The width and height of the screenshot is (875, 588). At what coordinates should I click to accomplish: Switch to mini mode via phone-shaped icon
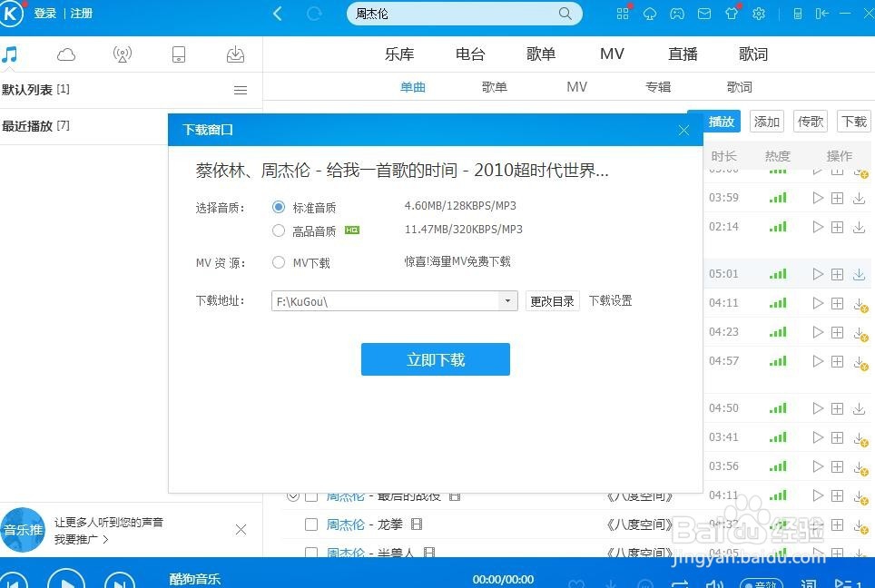(x=798, y=14)
